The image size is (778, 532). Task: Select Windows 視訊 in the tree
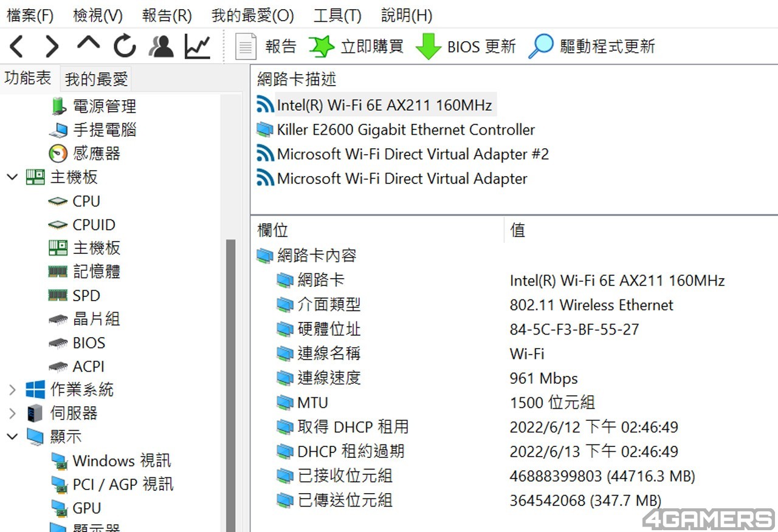(x=122, y=461)
